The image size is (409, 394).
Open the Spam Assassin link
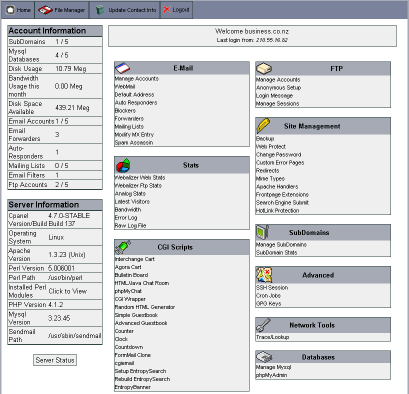click(x=134, y=143)
